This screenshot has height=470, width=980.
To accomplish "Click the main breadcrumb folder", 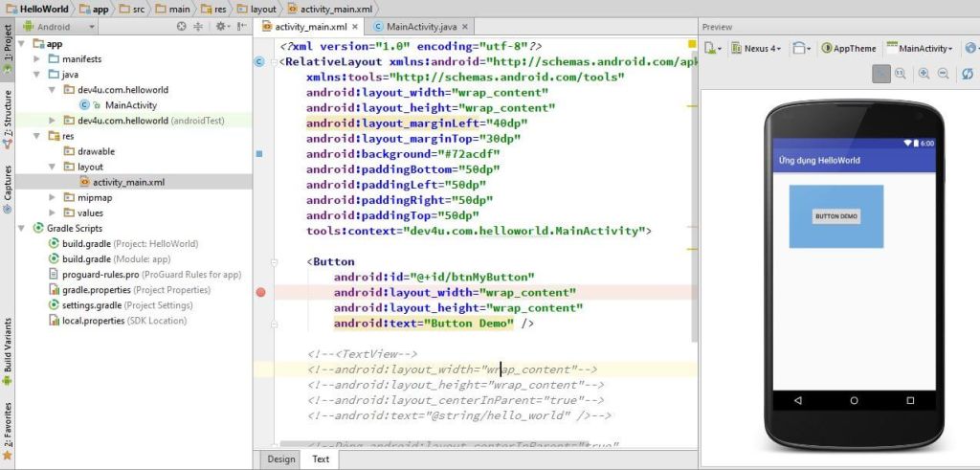I will pyautogui.click(x=173, y=9).
